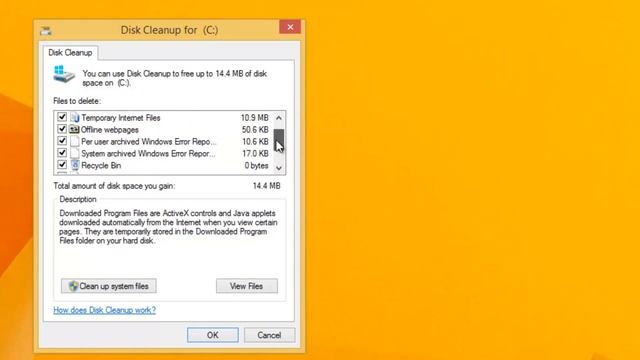This screenshot has width=640, height=360.
Task: Close the Disk Cleanup dialog
Action: pyautogui.click(x=290, y=27)
